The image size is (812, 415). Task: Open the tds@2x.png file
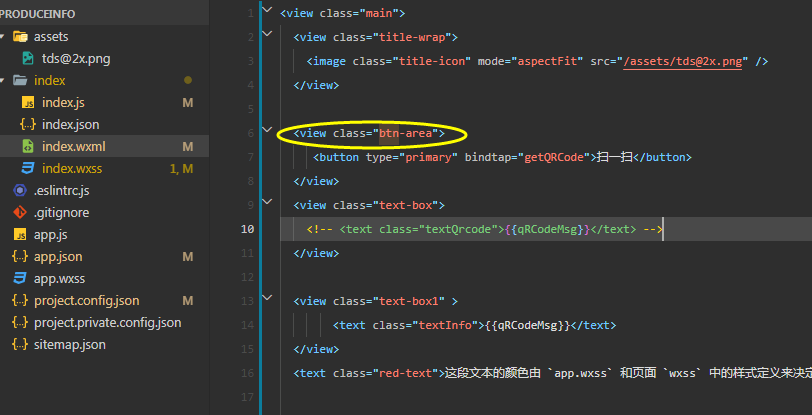click(76, 59)
